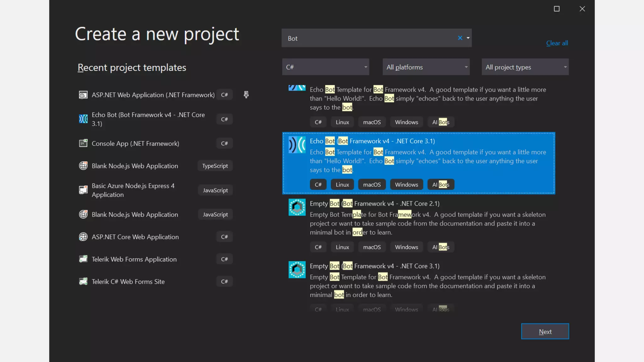
Task: Click the Echo Bot icon in recent templates
Action: (83, 119)
